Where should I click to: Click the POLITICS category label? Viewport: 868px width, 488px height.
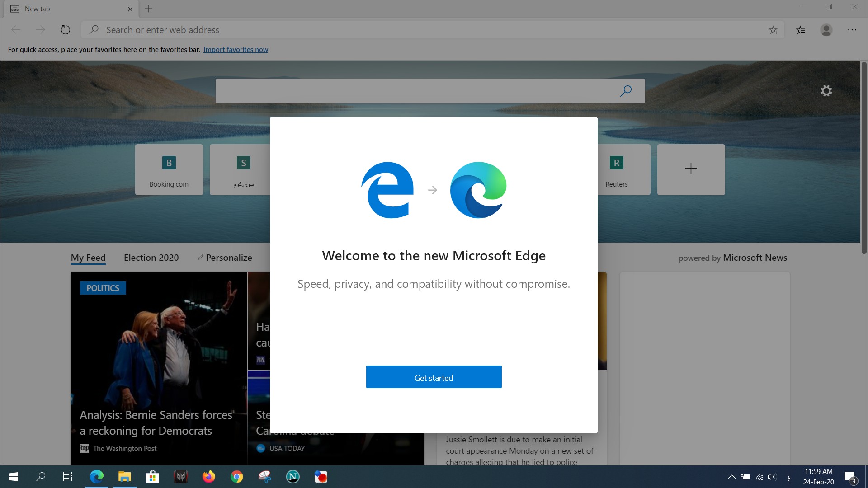point(103,288)
